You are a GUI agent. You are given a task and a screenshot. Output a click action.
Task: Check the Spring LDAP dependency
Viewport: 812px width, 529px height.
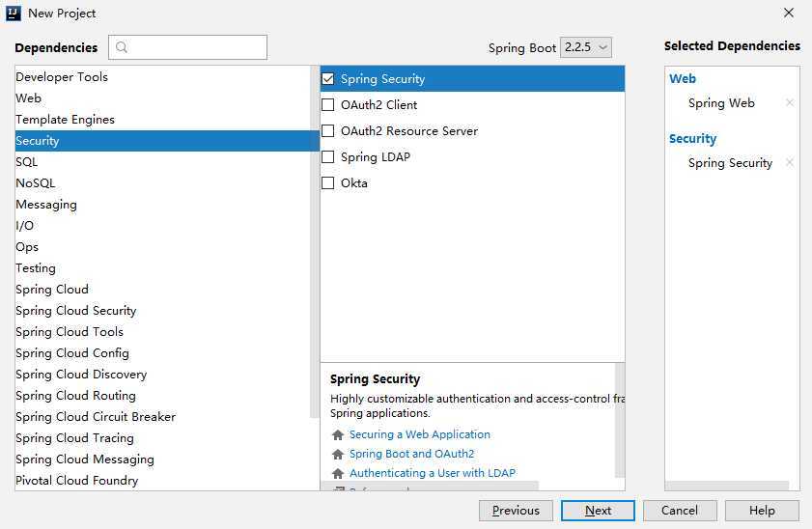[328, 156]
